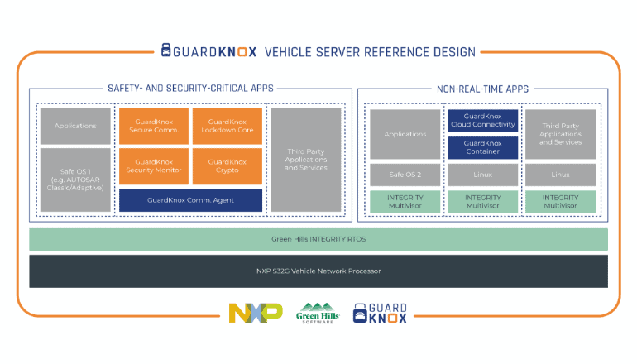
Task: Click the Safe OS 2 box
Action: coord(405,175)
